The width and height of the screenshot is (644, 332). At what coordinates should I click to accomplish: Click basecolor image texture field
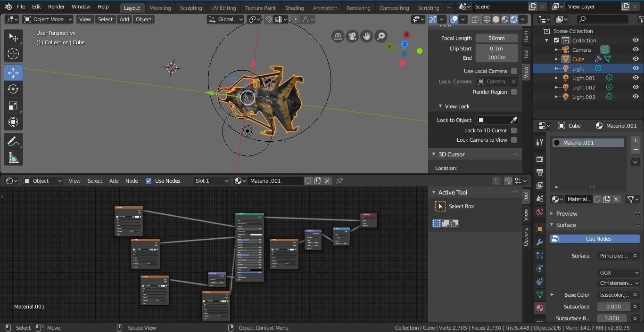click(x=614, y=295)
